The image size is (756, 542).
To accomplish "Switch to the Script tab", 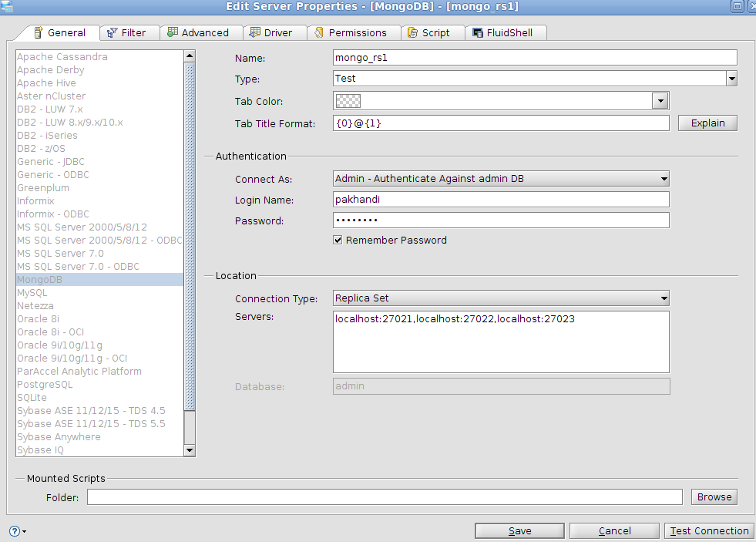I will [432, 33].
